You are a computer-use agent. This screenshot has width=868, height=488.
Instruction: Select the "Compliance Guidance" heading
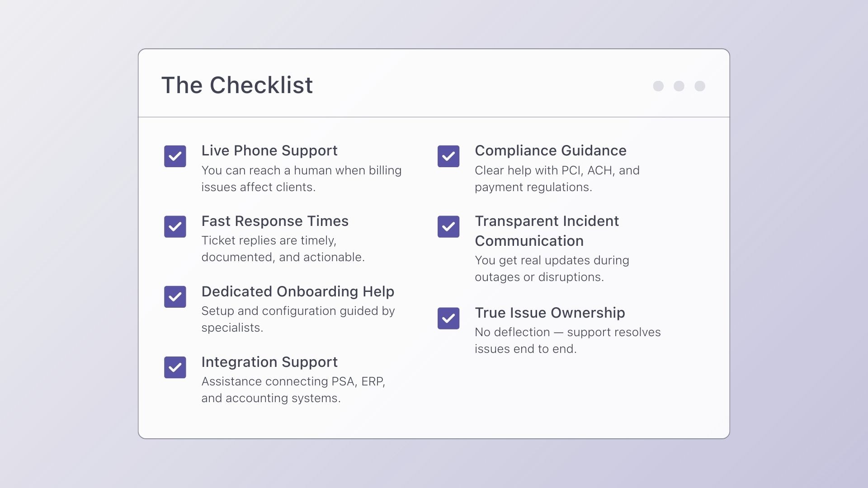(x=551, y=150)
